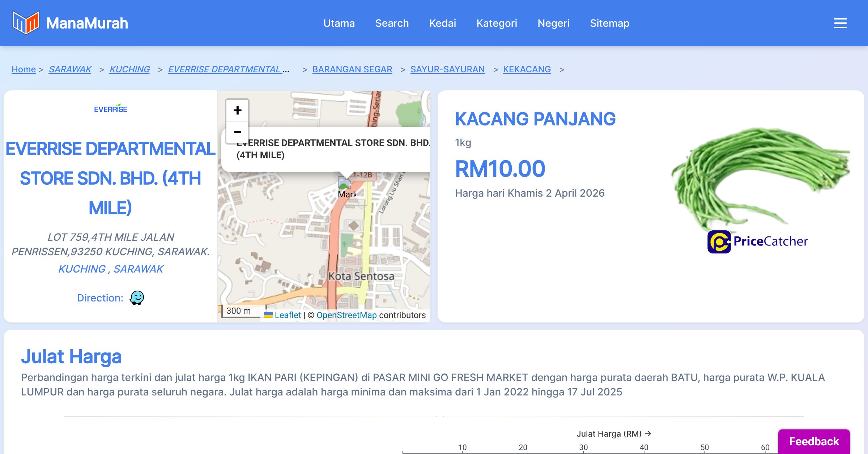
Task: Follow the KEKACANG breadcrumb link
Action: coord(527,69)
